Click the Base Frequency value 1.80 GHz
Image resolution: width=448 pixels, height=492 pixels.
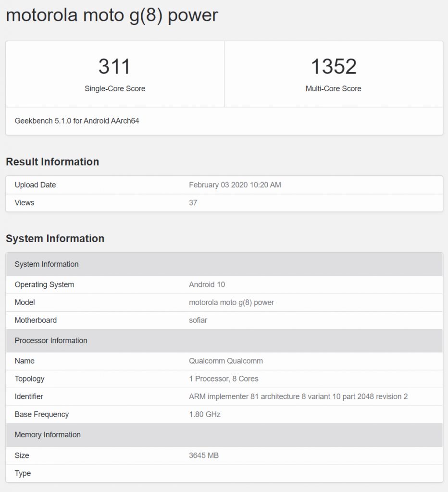click(205, 414)
